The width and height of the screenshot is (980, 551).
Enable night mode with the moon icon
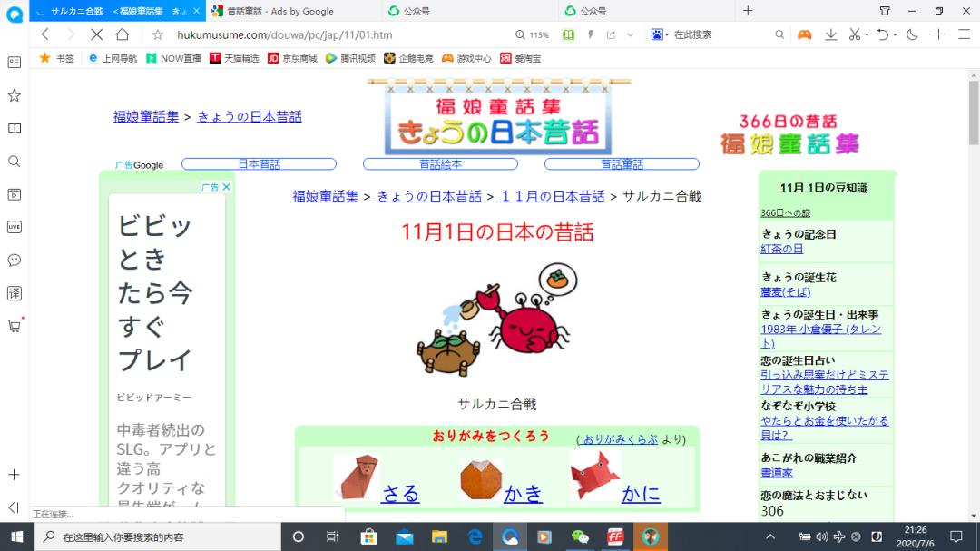point(911,34)
